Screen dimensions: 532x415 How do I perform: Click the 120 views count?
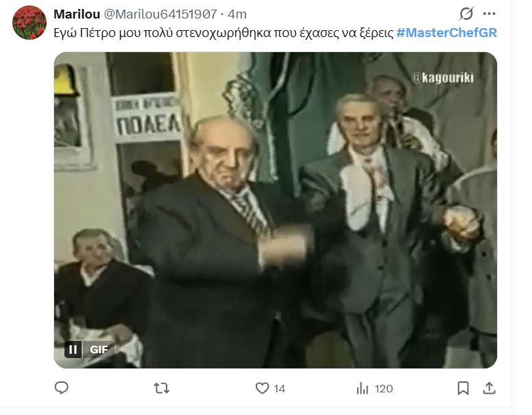click(x=384, y=388)
